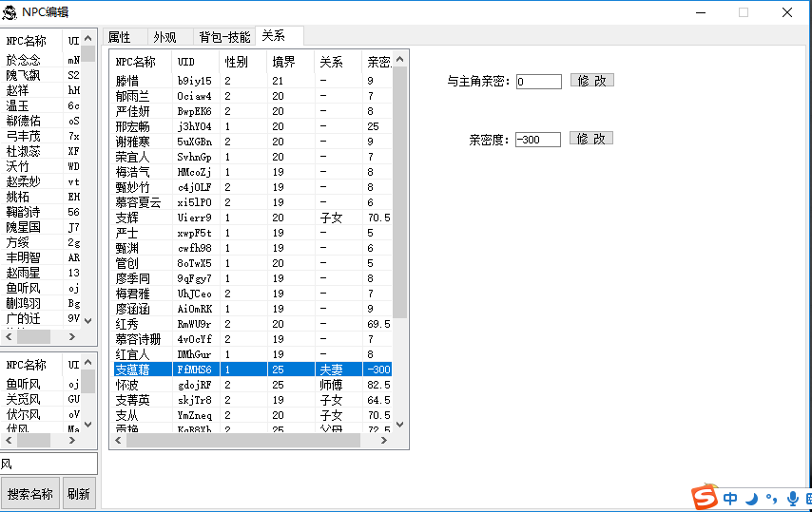Focus the 与主角亲密 input field
This screenshot has width=812, height=512.
pyautogui.click(x=538, y=82)
